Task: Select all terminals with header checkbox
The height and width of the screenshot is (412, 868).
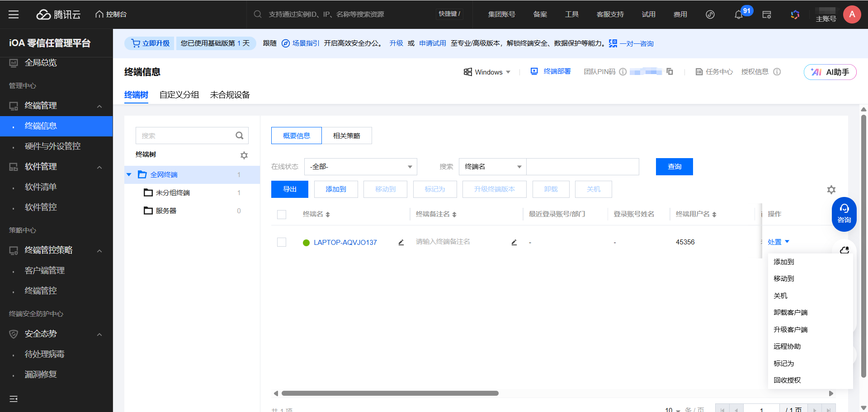Action: pos(282,215)
